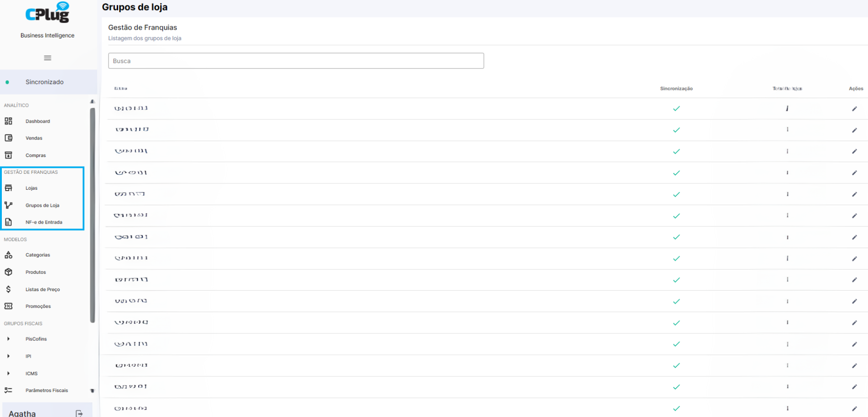Open the Dashboard icon in the sidebar
The width and height of the screenshot is (868, 417).
coord(8,121)
